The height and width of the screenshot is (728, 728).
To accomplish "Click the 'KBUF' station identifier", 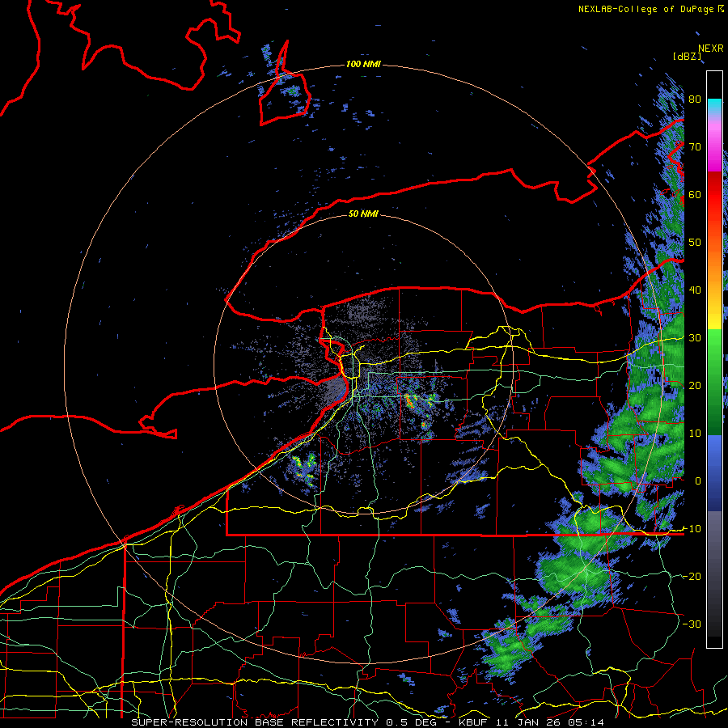I will pyautogui.click(x=476, y=722).
